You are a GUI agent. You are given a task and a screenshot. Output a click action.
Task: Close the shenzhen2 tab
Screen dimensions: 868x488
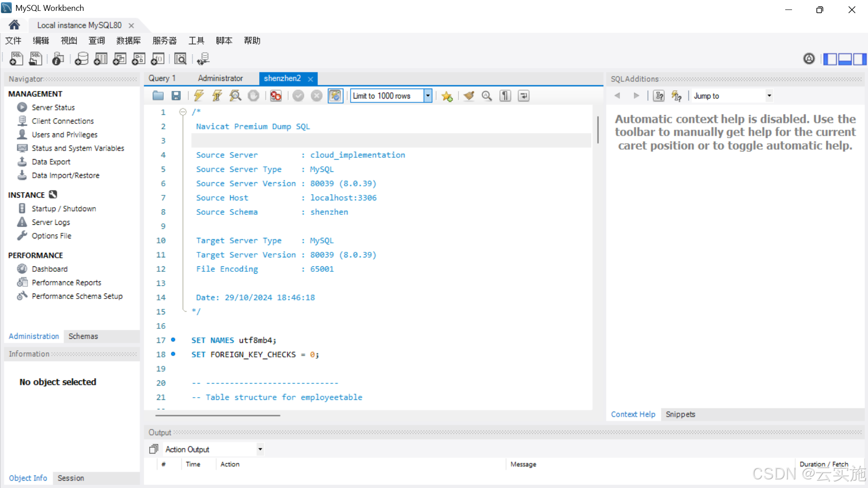pyautogui.click(x=310, y=79)
